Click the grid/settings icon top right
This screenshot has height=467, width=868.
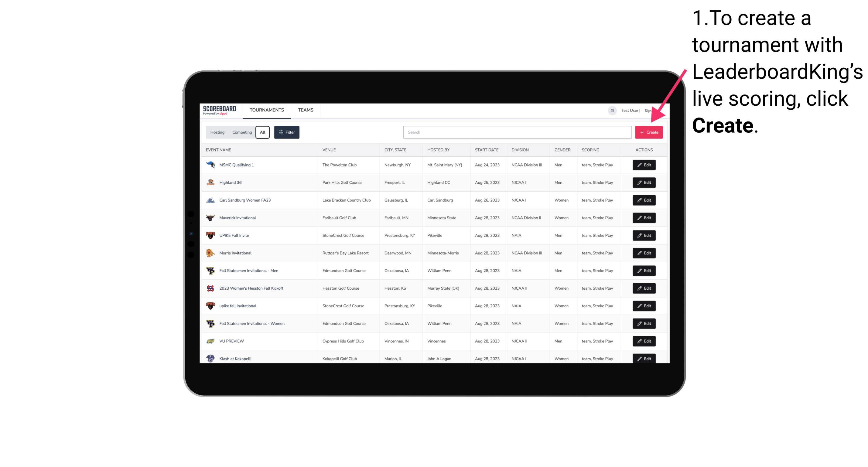pyautogui.click(x=611, y=110)
